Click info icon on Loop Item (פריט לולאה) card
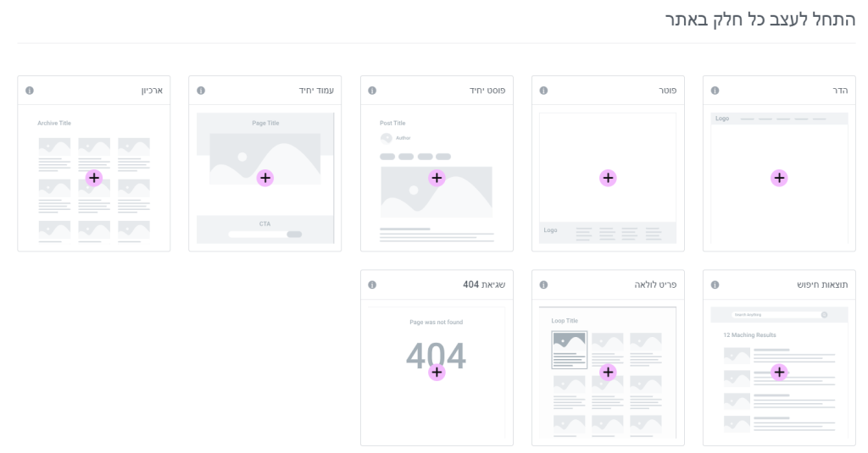This screenshot has height=453, width=868. pyautogui.click(x=543, y=285)
